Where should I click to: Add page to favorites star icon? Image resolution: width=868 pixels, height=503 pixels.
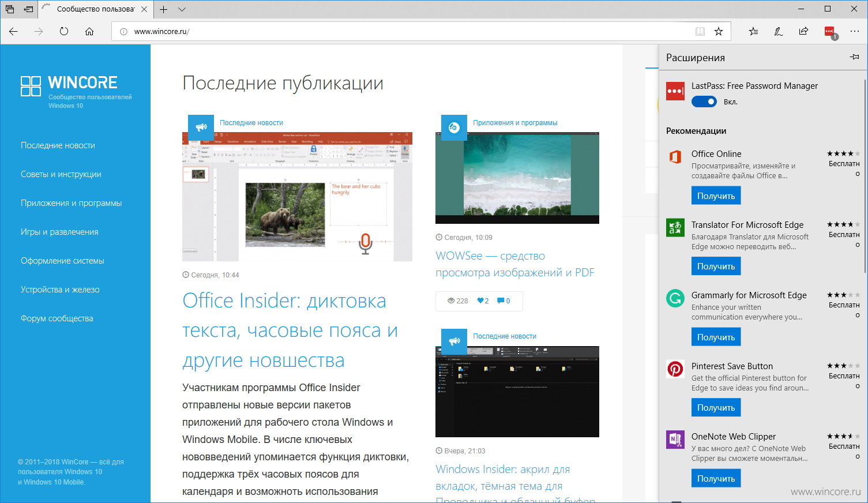(x=719, y=31)
